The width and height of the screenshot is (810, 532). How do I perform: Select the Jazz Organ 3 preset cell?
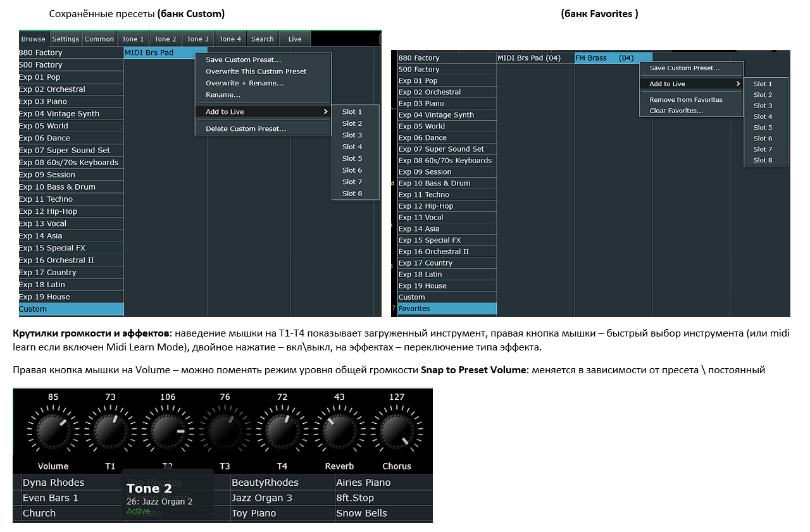pos(282,498)
